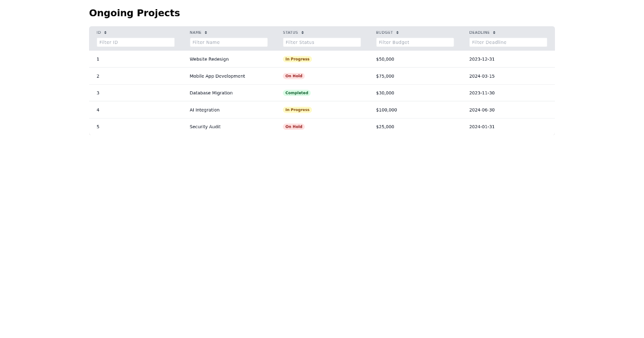Open the Name column header sorter

point(196,32)
